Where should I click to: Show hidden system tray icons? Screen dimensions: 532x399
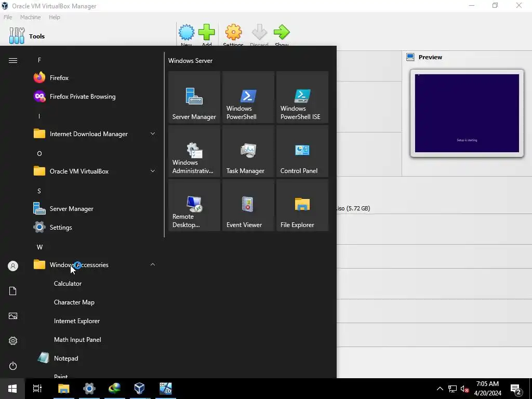[x=440, y=389]
